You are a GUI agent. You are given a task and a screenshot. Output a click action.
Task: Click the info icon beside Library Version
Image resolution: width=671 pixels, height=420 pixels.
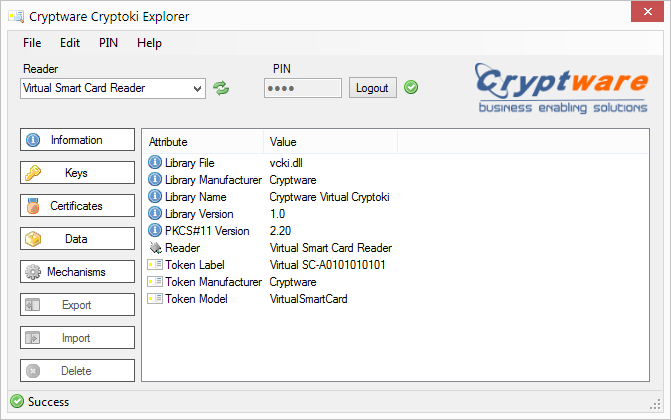[x=154, y=213]
